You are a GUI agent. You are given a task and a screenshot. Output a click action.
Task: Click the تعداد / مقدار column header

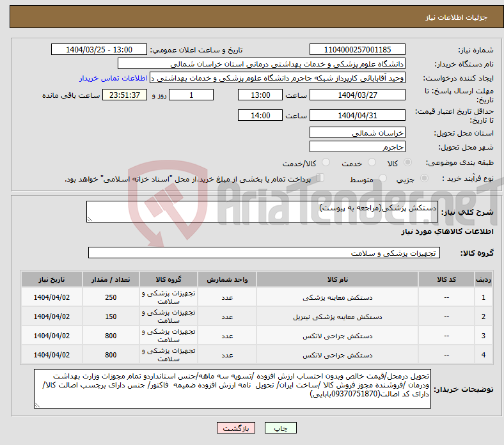click(111, 279)
